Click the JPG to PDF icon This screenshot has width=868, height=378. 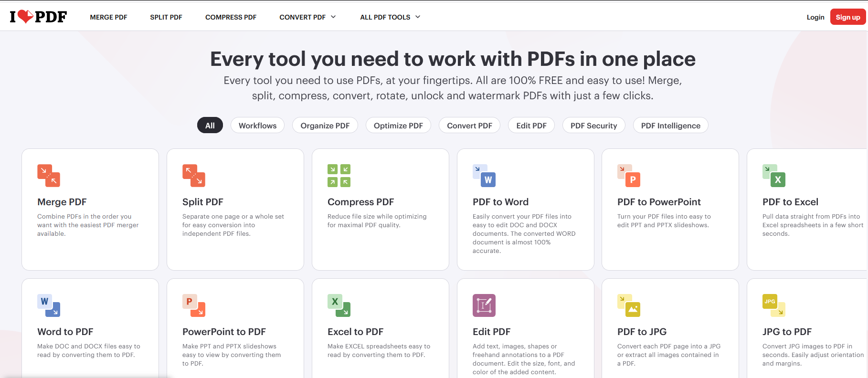[774, 305]
